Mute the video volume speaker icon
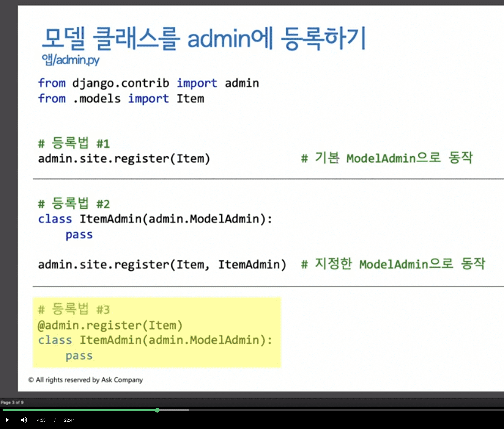 24,420
